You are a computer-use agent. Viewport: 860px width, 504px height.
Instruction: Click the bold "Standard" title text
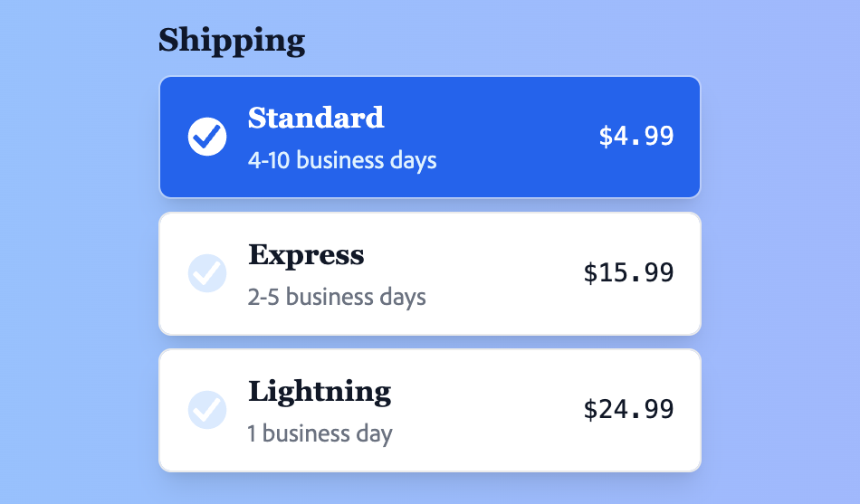(316, 118)
